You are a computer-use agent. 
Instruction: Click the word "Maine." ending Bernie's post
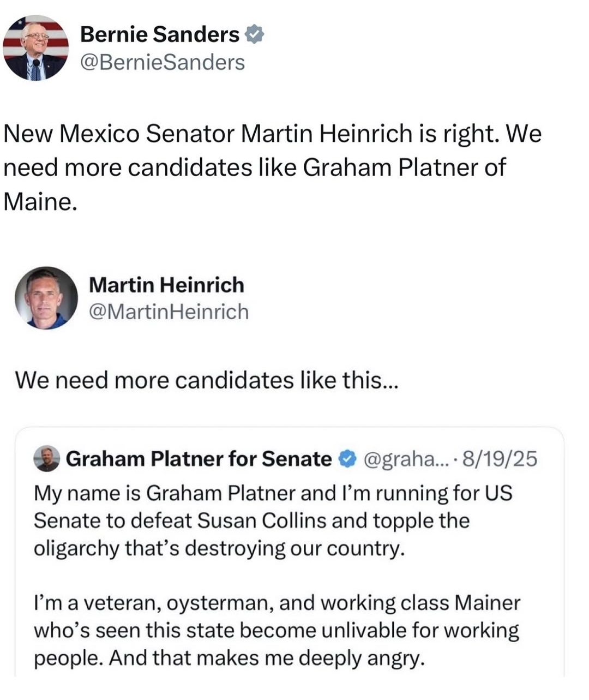coord(38,201)
